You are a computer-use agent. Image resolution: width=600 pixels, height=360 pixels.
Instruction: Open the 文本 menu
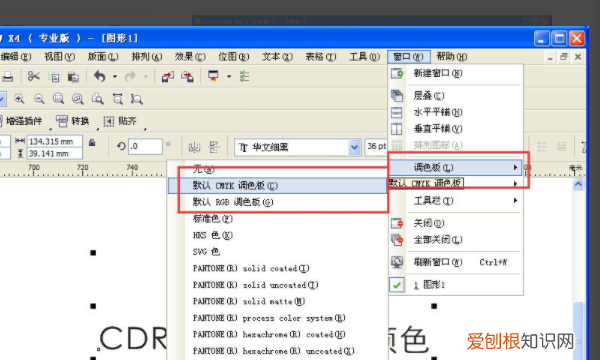[277, 57]
